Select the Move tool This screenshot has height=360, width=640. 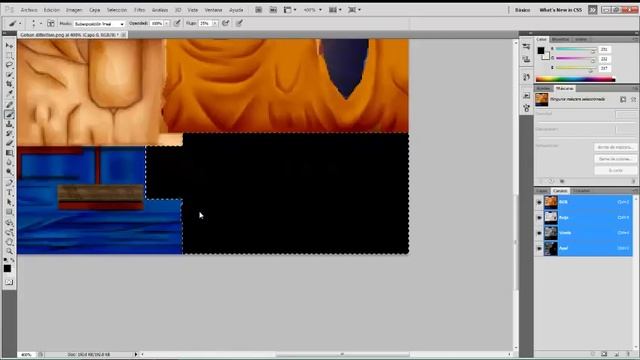tap(9, 45)
